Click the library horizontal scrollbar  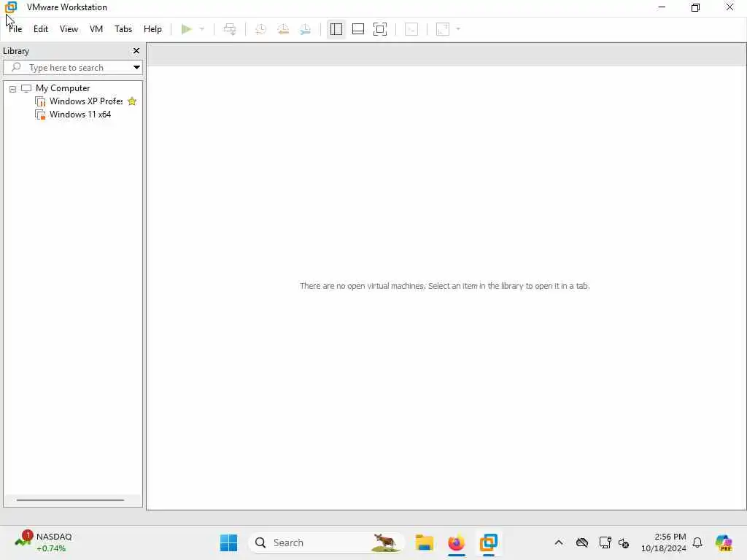click(70, 500)
